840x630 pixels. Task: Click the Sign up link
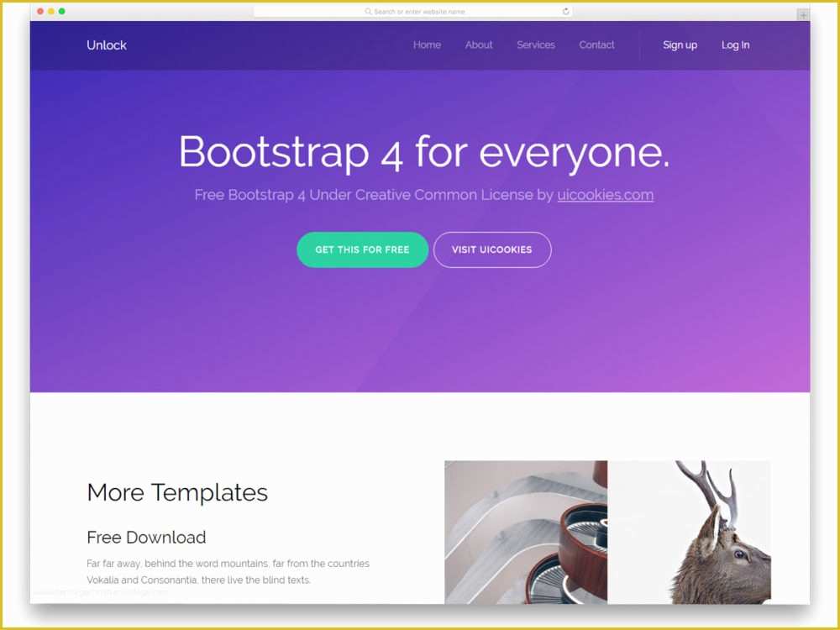point(680,45)
